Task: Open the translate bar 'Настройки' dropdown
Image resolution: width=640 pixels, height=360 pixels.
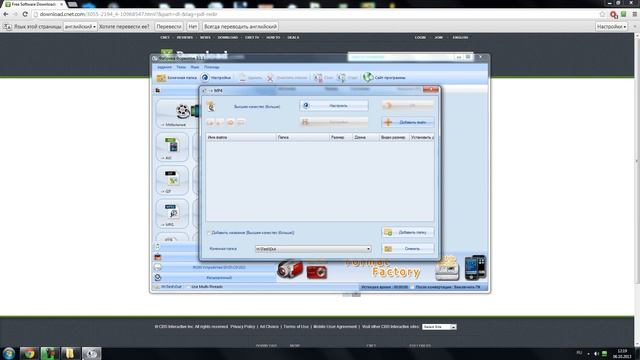Action: (x=611, y=27)
